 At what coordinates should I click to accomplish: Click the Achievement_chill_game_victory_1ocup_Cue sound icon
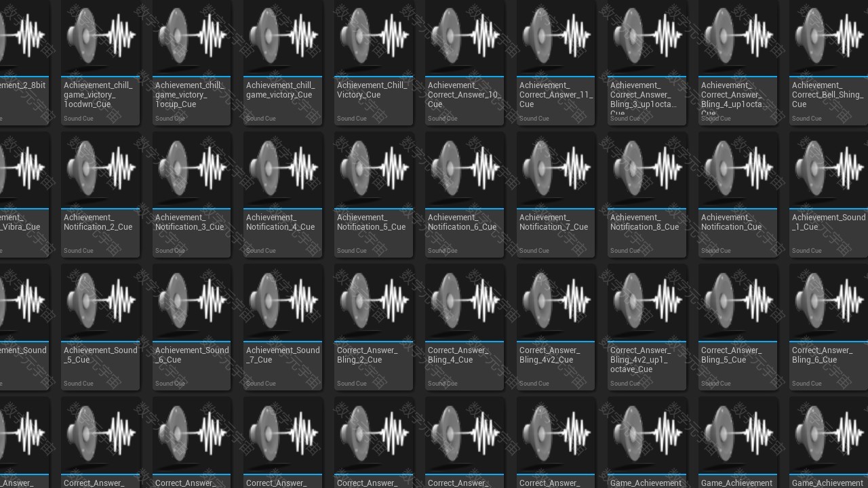pyautogui.click(x=191, y=37)
